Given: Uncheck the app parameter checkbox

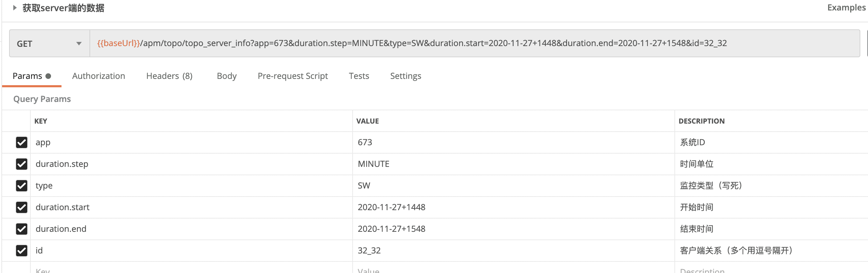Looking at the screenshot, I should click(22, 142).
